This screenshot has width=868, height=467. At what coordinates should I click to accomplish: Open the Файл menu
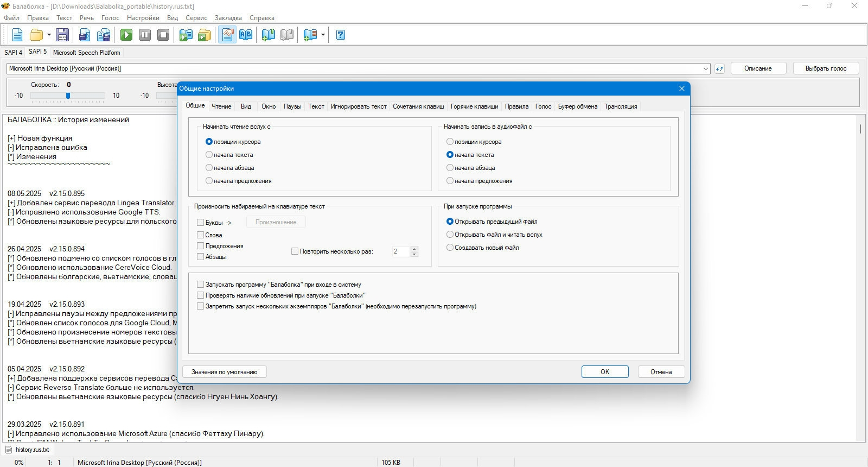tap(11, 18)
